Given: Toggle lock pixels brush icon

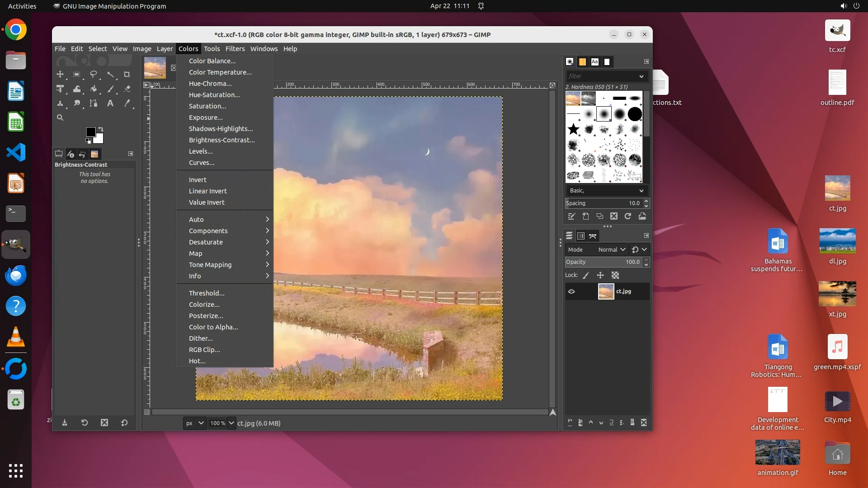Looking at the screenshot, I should coord(586,275).
